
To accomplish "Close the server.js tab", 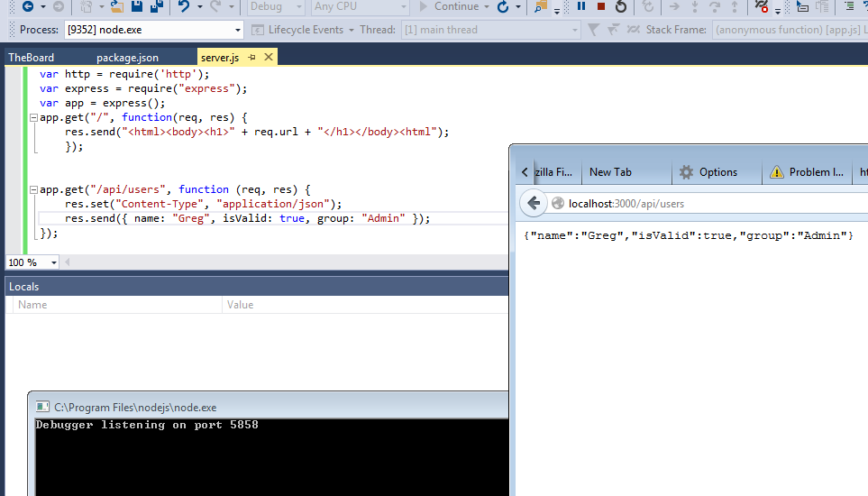I will click(269, 57).
